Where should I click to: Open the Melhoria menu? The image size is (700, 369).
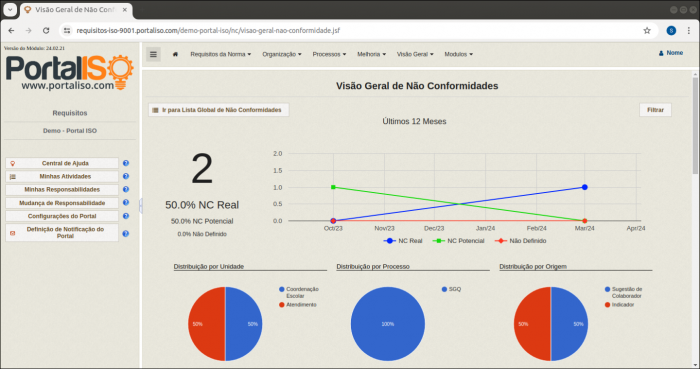click(371, 54)
